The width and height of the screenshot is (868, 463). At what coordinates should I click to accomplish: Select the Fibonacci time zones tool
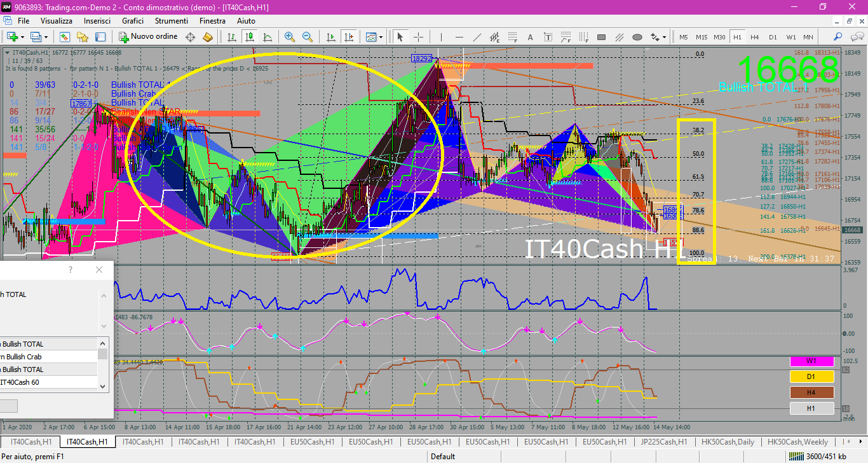pyautogui.click(x=583, y=37)
